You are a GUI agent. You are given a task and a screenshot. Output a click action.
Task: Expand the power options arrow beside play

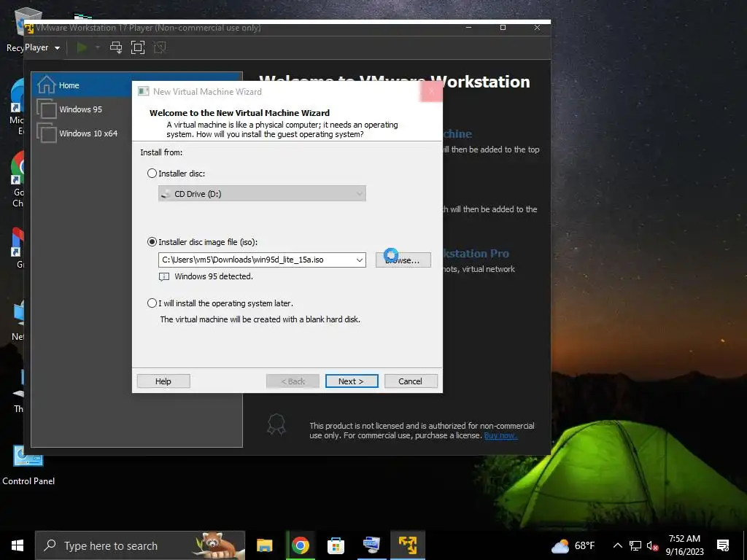[98, 47]
